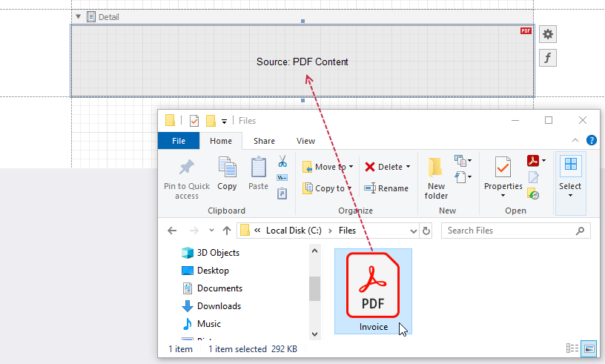
Task: Click the Forward navigation arrow
Action: tap(194, 231)
